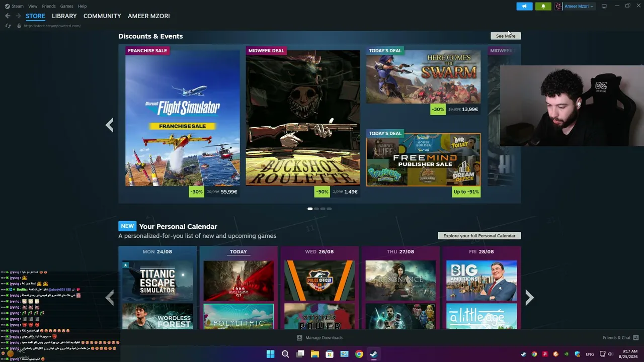Open Windows taskbar search
The width and height of the screenshot is (644, 362).
pyautogui.click(x=285, y=354)
